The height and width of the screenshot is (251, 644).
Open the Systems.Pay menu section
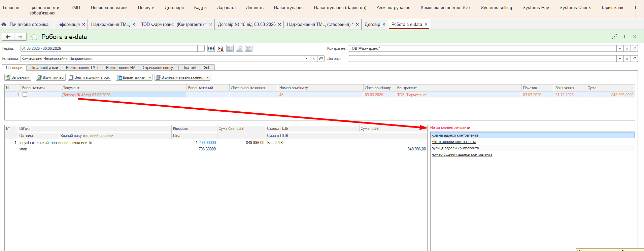pyautogui.click(x=536, y=7)
